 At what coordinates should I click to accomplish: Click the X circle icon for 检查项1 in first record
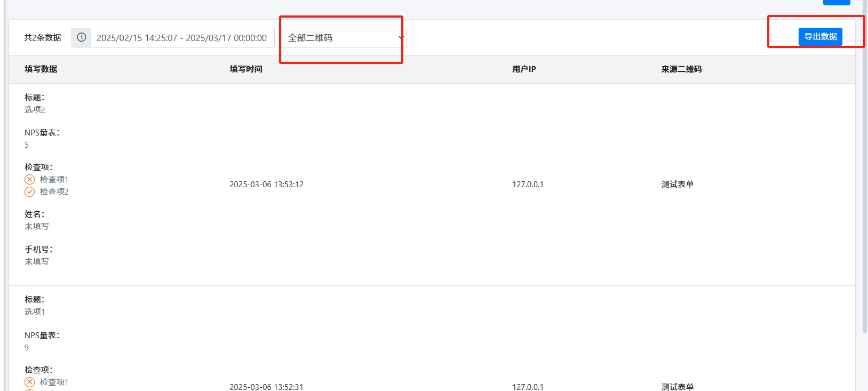tap(30, 179)
